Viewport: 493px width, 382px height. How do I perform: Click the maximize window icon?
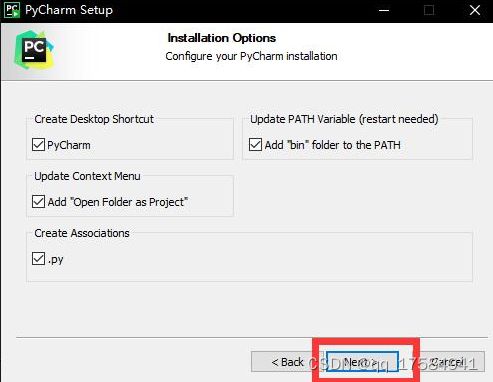click(x=429, y=10)
